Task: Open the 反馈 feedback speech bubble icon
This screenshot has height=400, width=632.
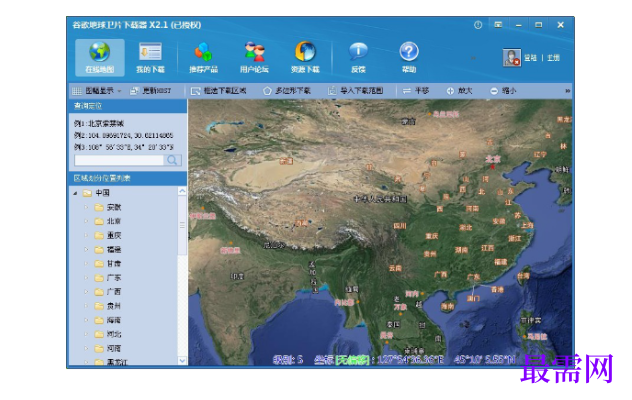Action: tap(358, 57)
